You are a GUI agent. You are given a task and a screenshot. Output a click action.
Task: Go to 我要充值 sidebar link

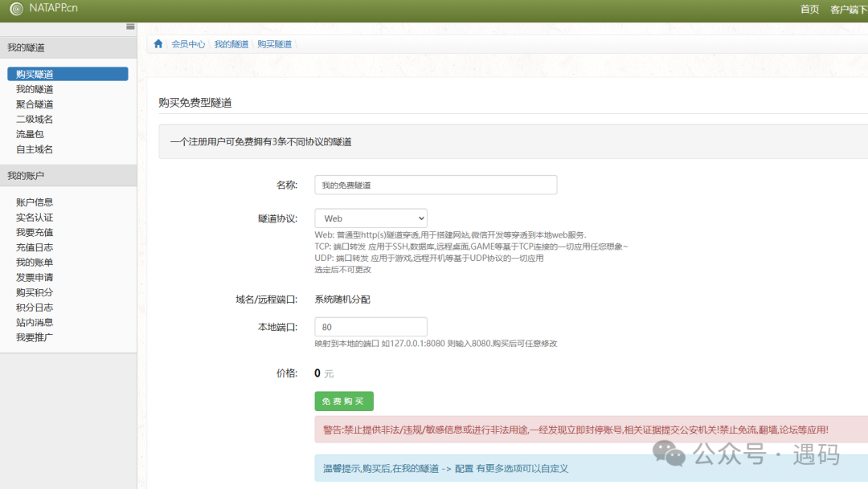coord(35,232)
